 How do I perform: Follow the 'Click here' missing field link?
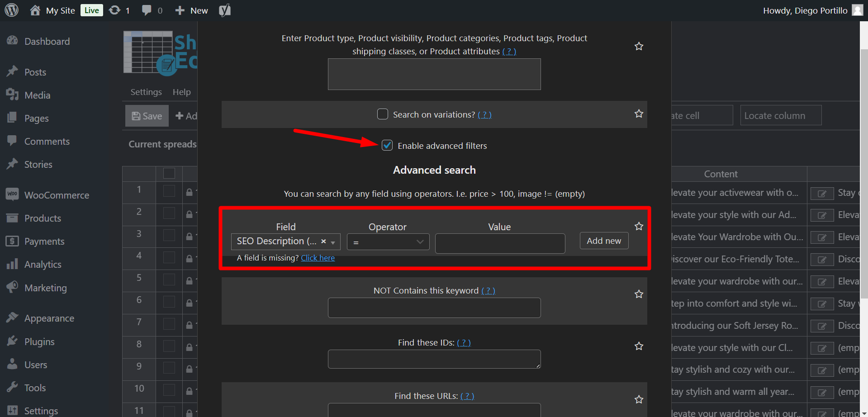[x=318, y=258]
